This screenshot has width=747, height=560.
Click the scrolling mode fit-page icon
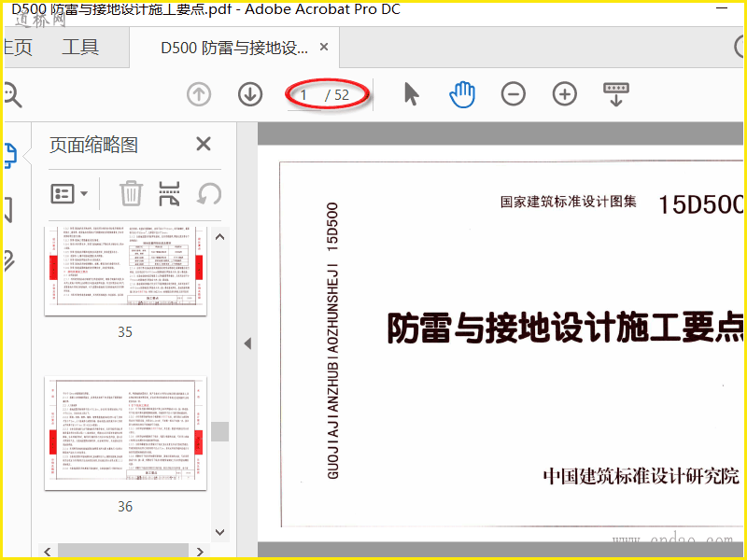pos(616,94)
